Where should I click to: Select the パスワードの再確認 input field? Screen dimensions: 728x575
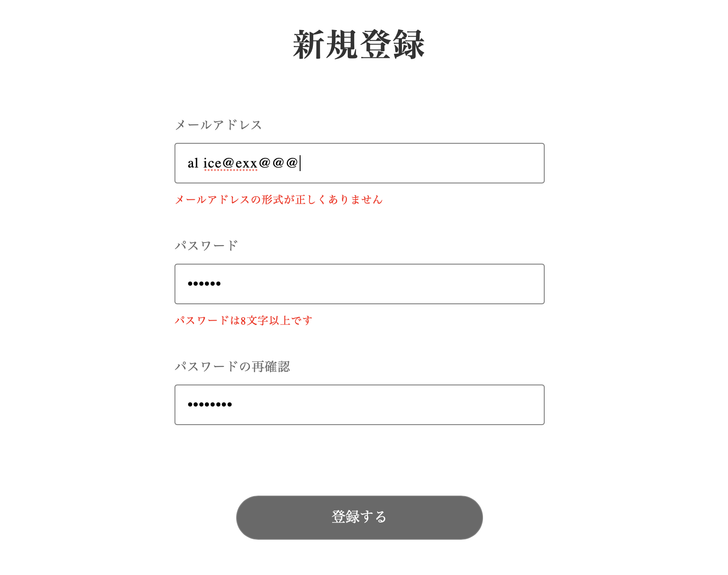pyautogui.click(x=360, y=404)
